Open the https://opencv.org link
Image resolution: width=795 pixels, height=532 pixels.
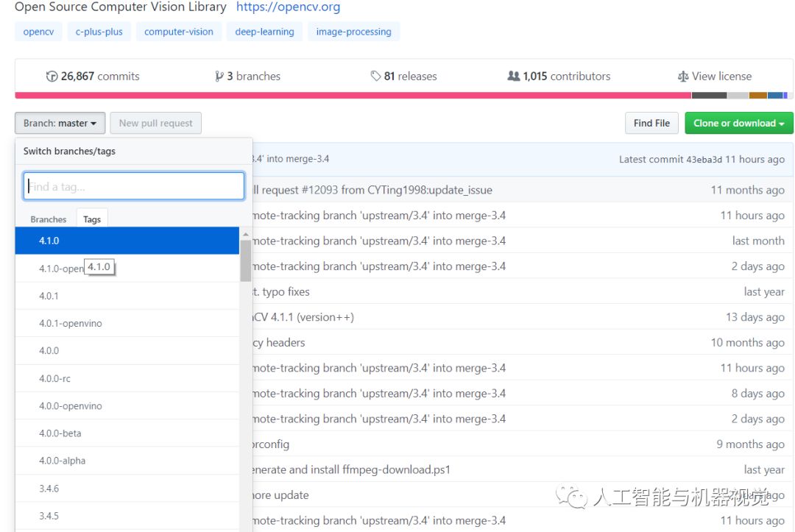tap(288, 7)
